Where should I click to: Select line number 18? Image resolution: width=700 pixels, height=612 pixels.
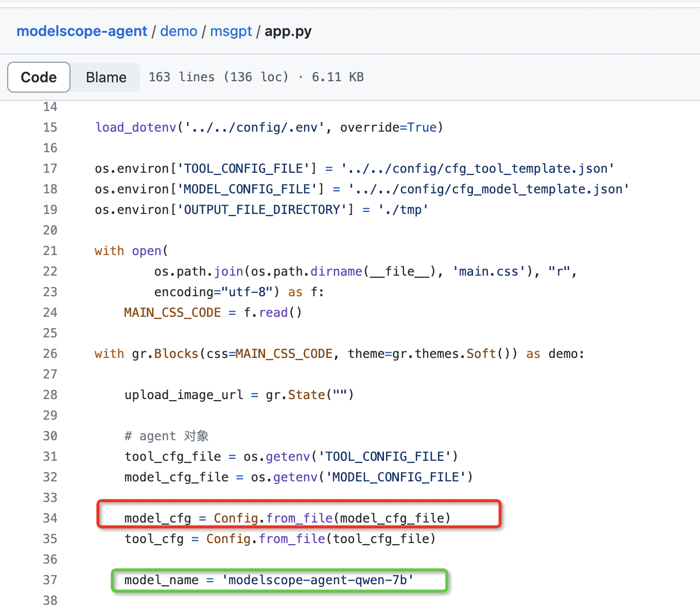tap(50, 189)
